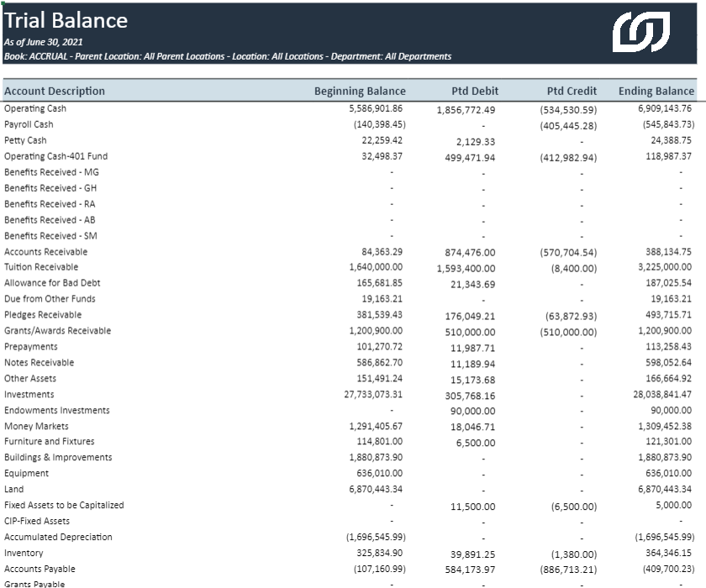
Task: Select the Ending Balance column header
Action: click(656, 91)
